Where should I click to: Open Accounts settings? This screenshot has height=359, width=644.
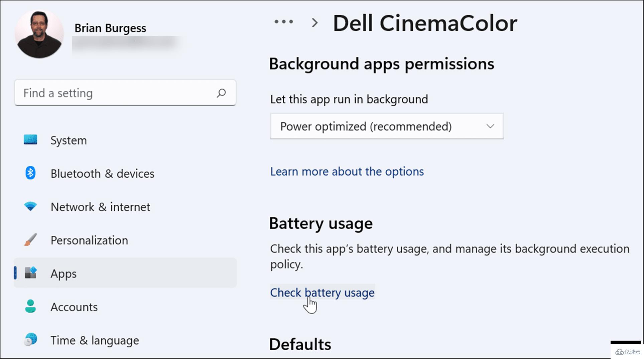pos(125,307)
